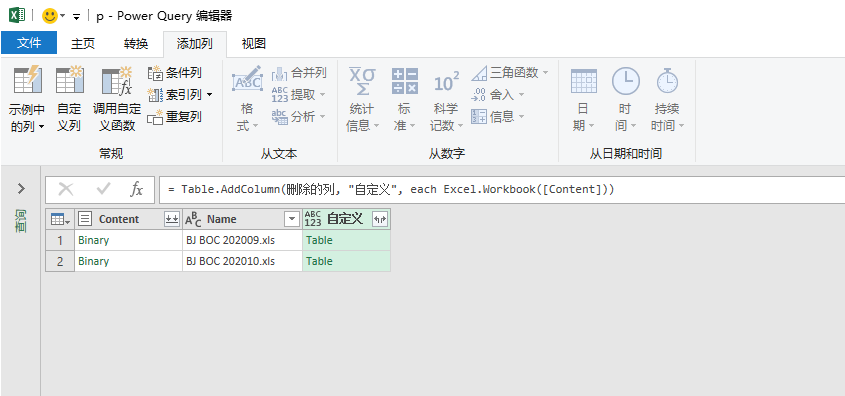Click the table corner menu icon
Image resolution: width=845 pixels, height=396 pixels.
60,219
